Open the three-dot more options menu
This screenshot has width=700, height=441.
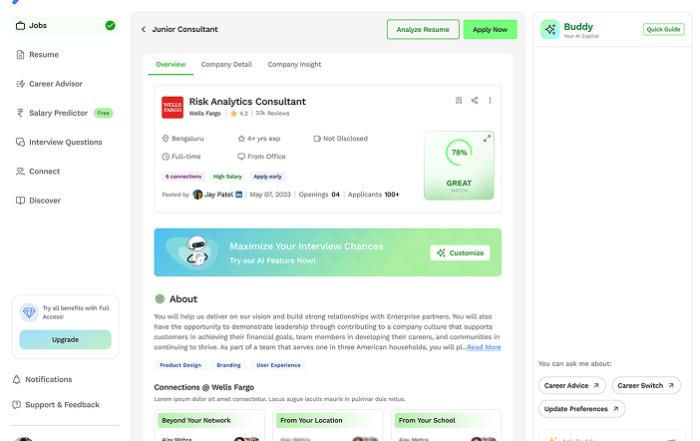tap(490, 100)
